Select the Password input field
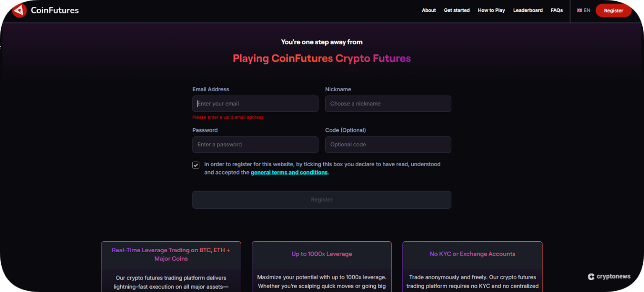 tap(255, 145)
